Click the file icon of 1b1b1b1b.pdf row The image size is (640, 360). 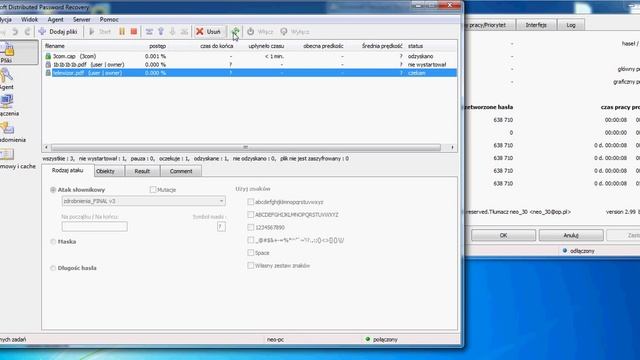(48, 64)
